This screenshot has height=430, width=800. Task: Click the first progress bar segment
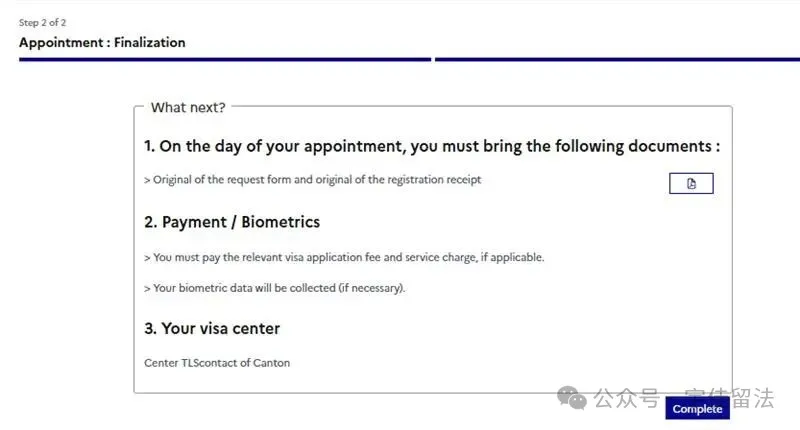click(225, 60)
